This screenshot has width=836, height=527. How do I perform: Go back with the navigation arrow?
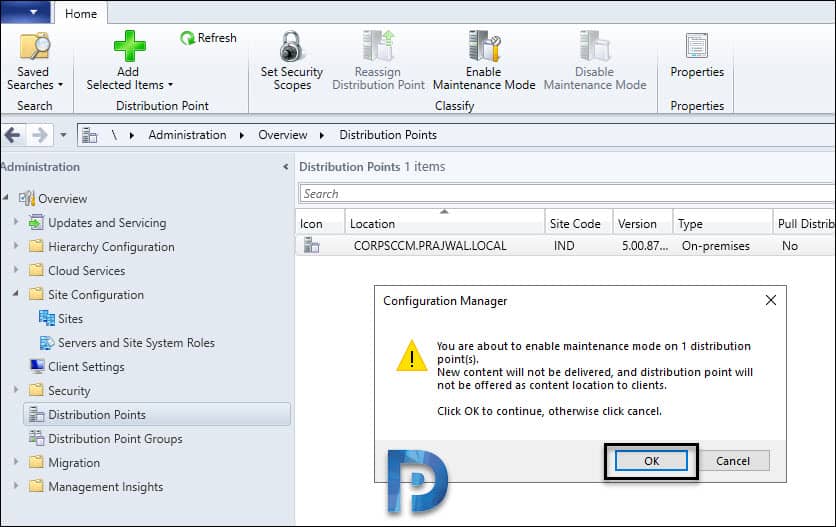(13, 135)
